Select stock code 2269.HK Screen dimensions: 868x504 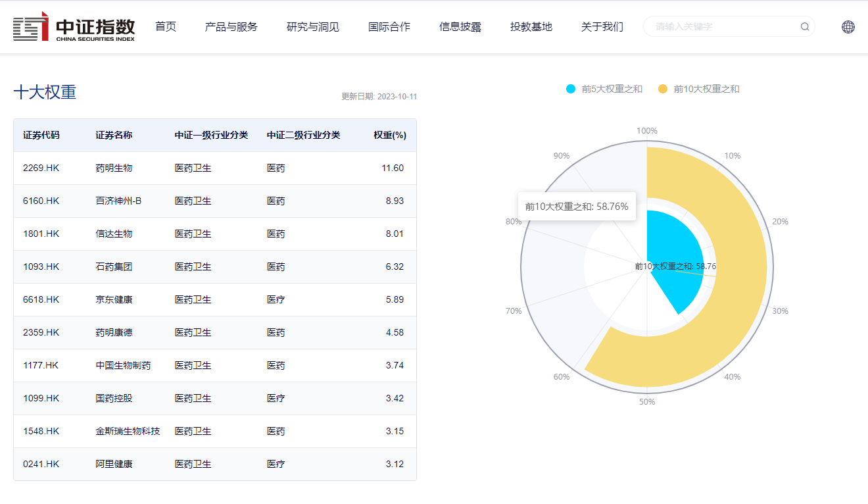click(x=41, y=168)
